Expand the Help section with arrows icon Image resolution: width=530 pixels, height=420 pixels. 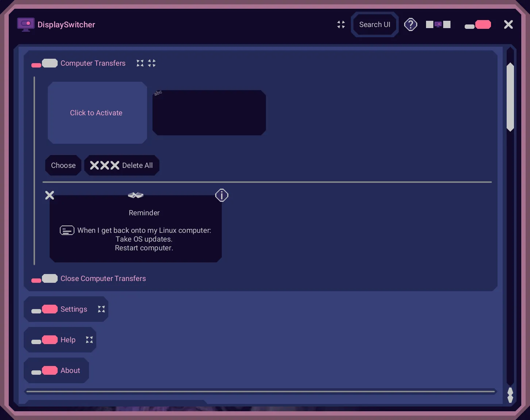pos(89,340)
